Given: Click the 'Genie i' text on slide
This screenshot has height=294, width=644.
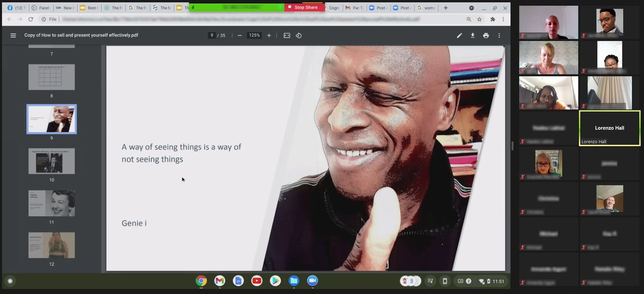Looking at the screenshot, I should click(x=134, y=223).
